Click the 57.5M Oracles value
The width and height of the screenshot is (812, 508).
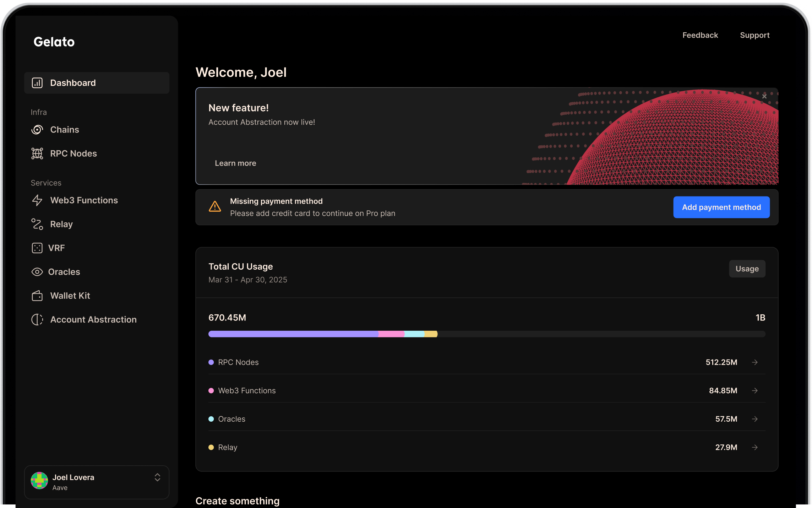coord(726,419)
